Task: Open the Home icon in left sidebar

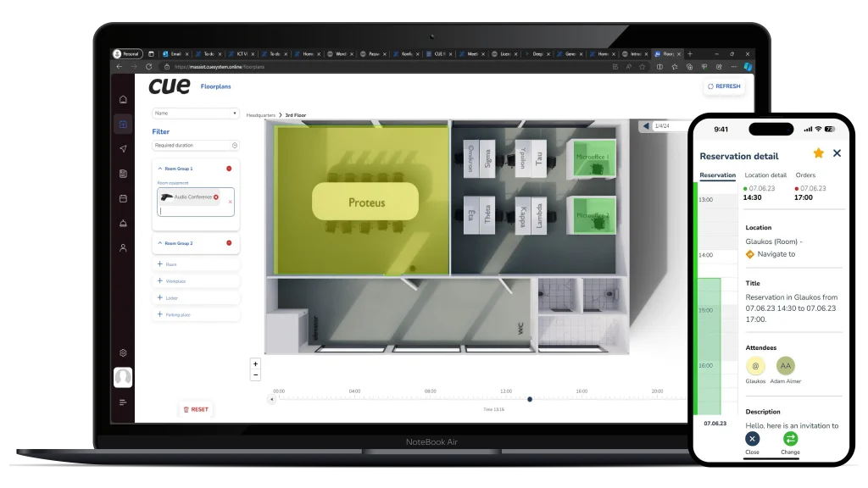Action: tap(123, 100)
